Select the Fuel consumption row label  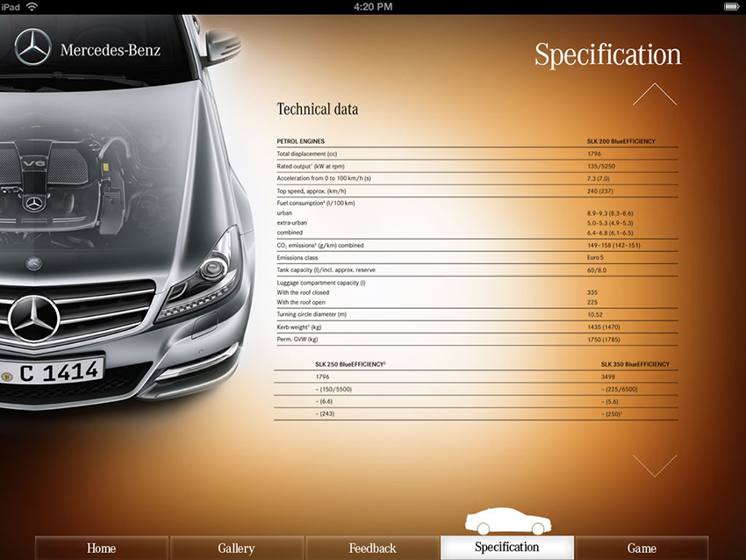click(316, 203)
